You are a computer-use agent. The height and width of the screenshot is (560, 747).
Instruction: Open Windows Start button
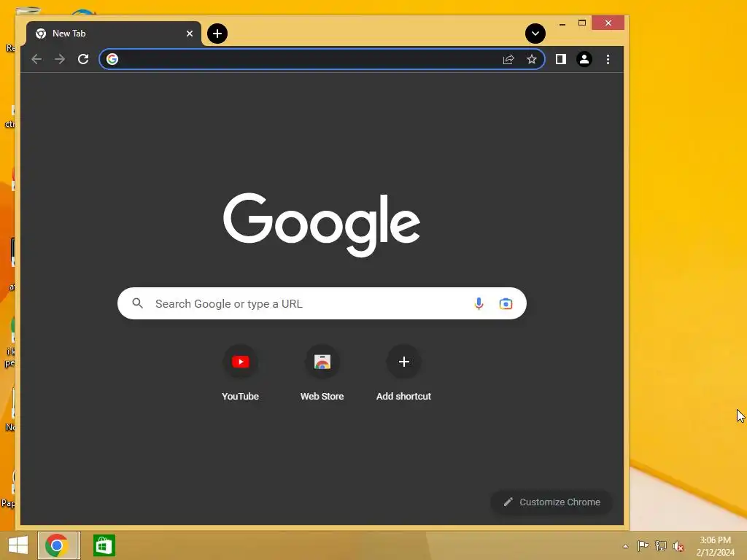tap(18, 545)
